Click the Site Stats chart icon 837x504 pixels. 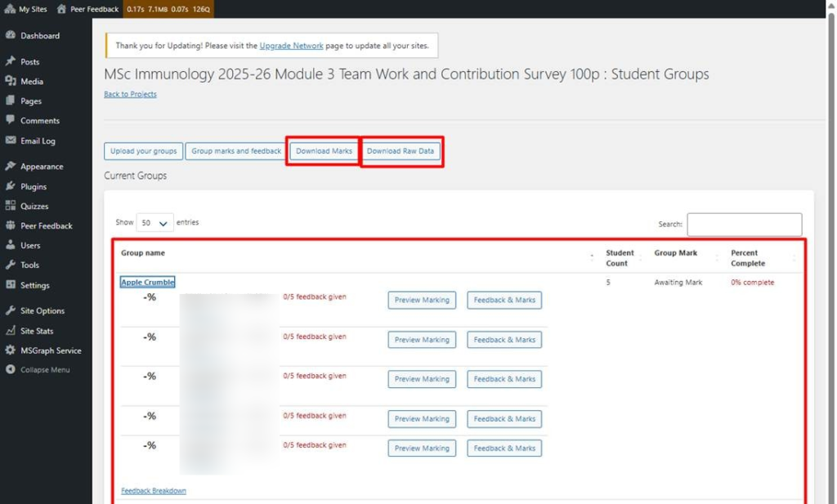coord(10,331)
